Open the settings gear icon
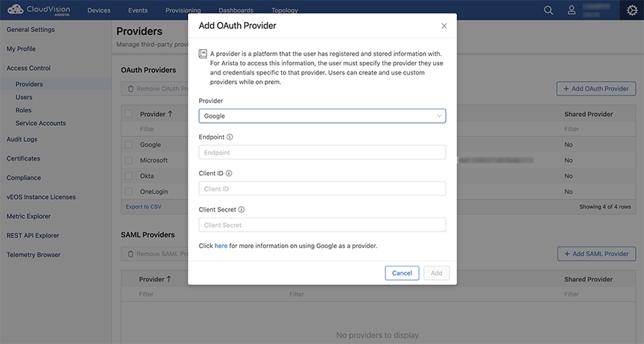 632,10
